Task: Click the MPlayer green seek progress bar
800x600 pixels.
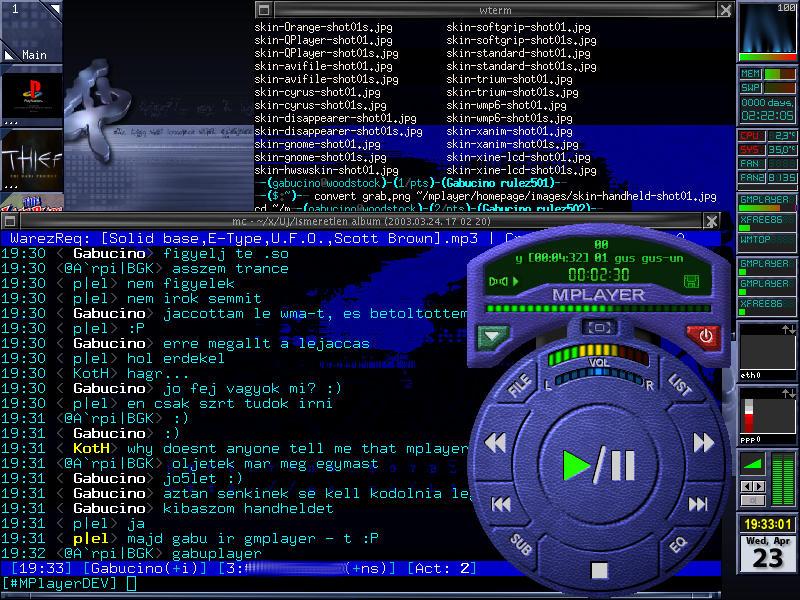Action: (598, 309)
